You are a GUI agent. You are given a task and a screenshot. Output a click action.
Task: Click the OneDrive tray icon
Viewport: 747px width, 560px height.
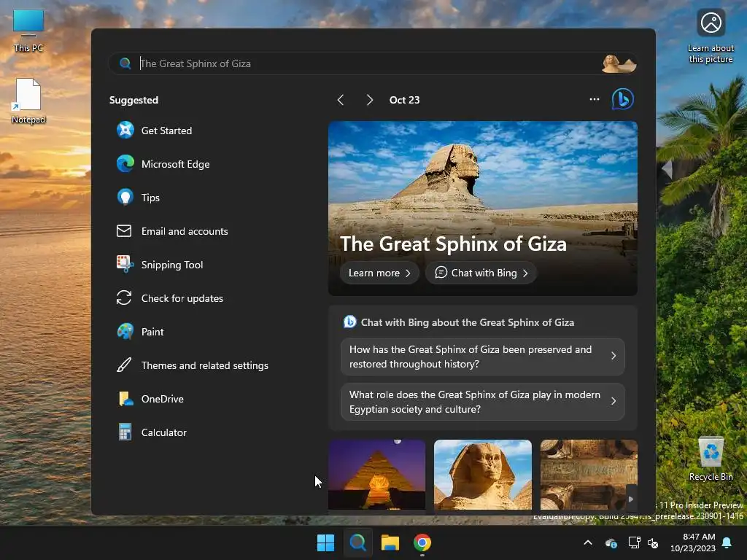tap(611, 542)
